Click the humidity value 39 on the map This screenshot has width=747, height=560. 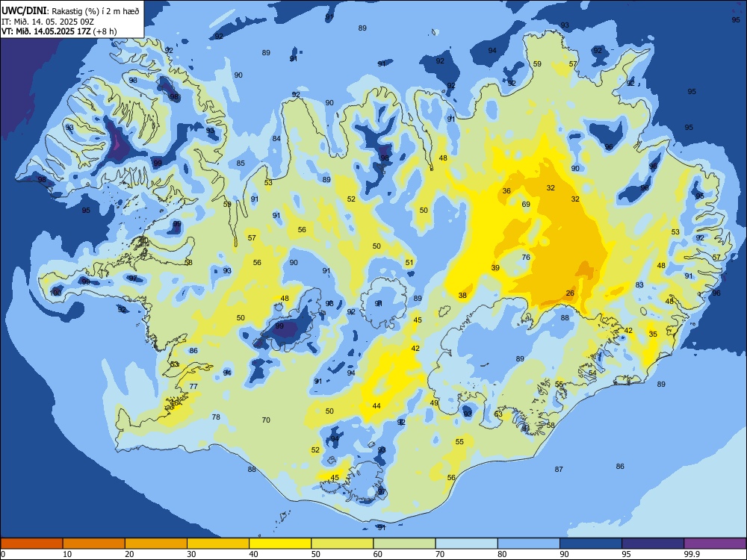495,268
